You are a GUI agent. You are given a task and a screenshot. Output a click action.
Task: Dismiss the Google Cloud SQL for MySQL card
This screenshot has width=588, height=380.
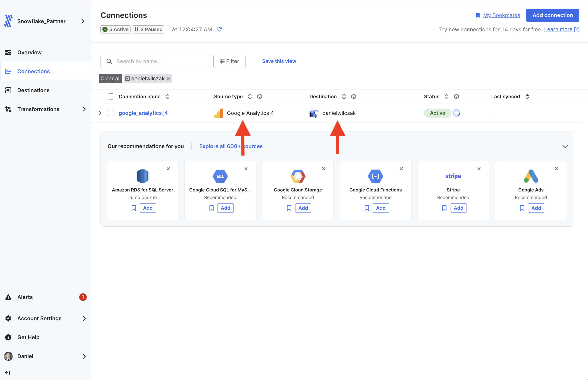pos(246,169)
